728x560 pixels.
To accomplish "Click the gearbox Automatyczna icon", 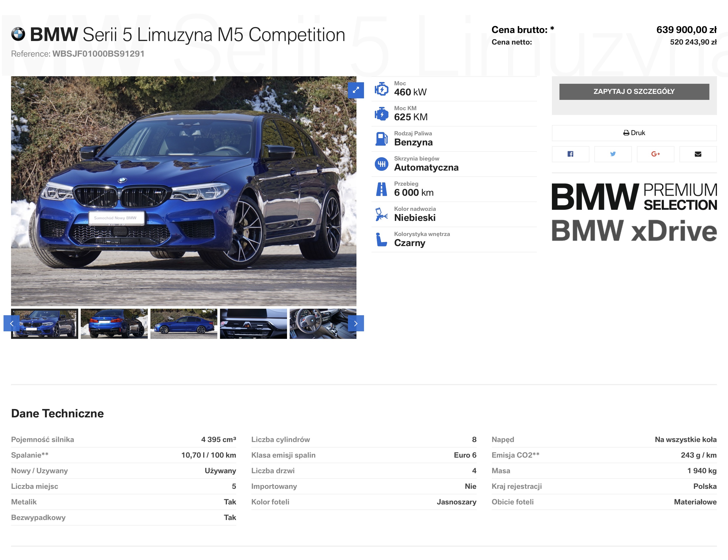I will click(x=381, y=164).
